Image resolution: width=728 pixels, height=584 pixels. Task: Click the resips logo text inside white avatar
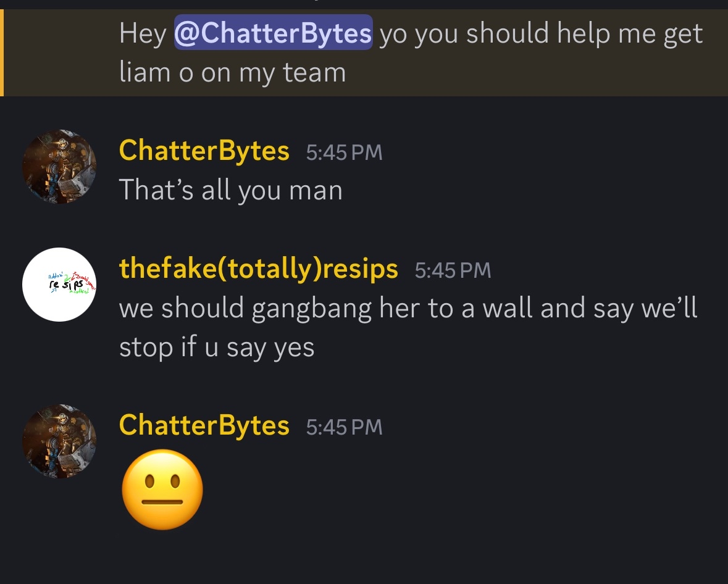click(65, 285)
